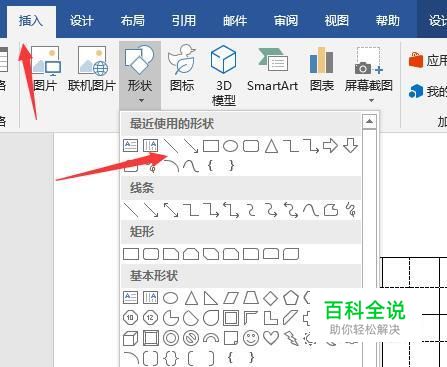This screenshot has height=367, width=447.
Task: Open the 插入 ribbon tab
Action: click(x=31, y=21)
